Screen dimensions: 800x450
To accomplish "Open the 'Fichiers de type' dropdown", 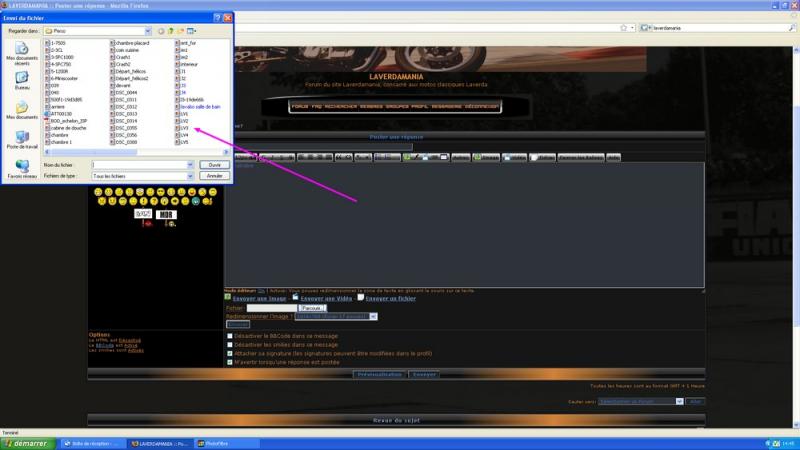I will 190,176.
